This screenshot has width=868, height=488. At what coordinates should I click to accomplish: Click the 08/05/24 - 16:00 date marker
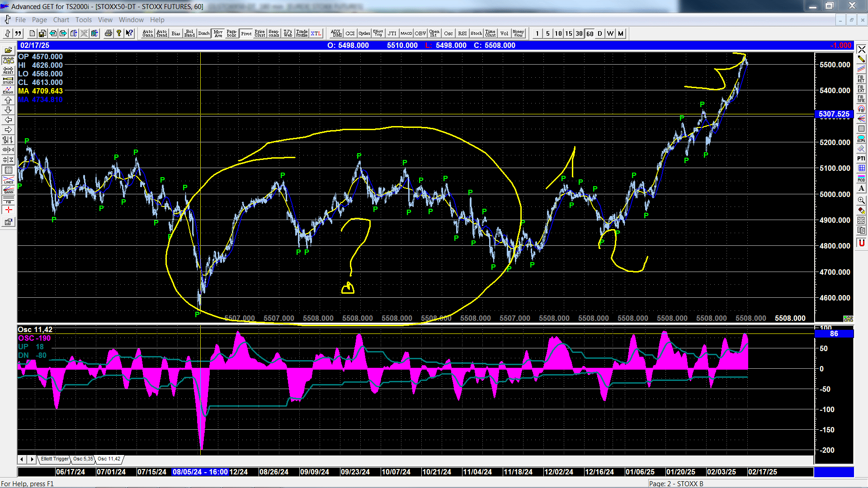click(200, 472)
